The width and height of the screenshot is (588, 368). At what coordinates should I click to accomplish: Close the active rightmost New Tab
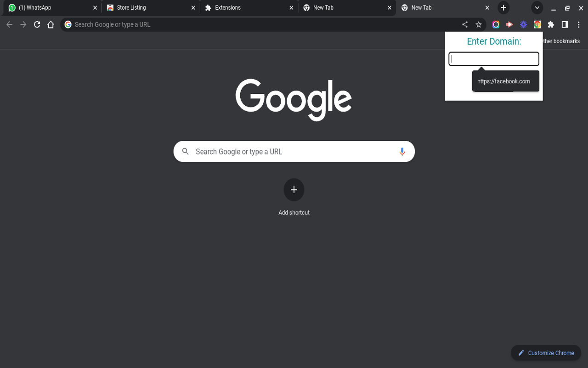point(487,8)
